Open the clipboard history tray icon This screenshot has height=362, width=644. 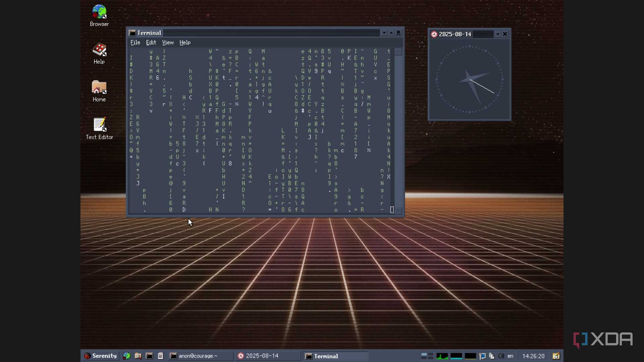click(x=492, y=356)
